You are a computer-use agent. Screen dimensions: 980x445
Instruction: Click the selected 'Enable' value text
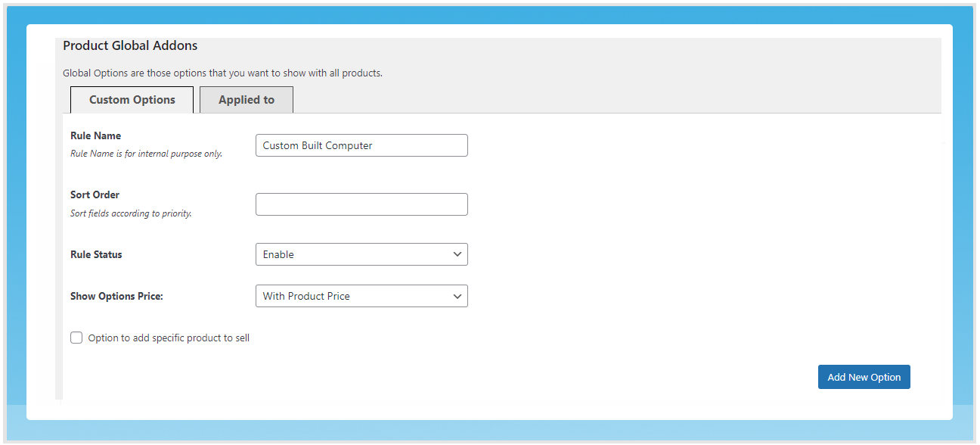pos(278,254)
